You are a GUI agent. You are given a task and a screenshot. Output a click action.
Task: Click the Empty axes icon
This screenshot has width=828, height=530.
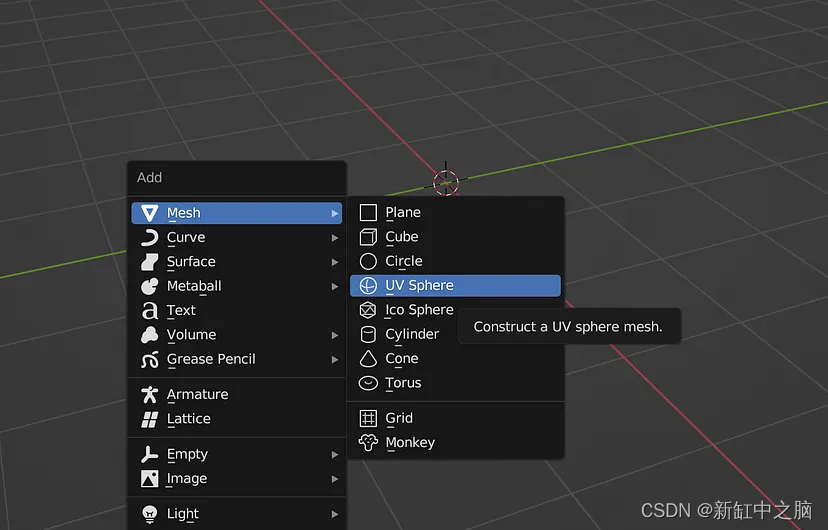point(149,454)
